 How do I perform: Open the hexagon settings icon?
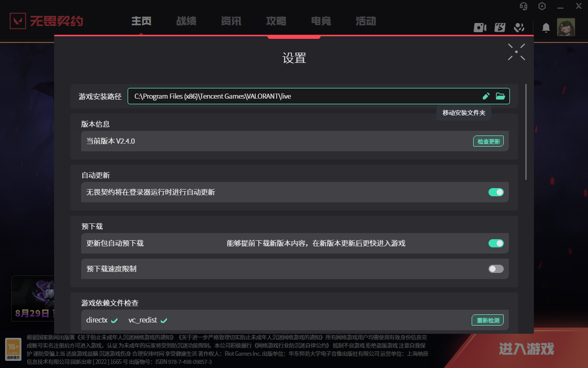542,6
